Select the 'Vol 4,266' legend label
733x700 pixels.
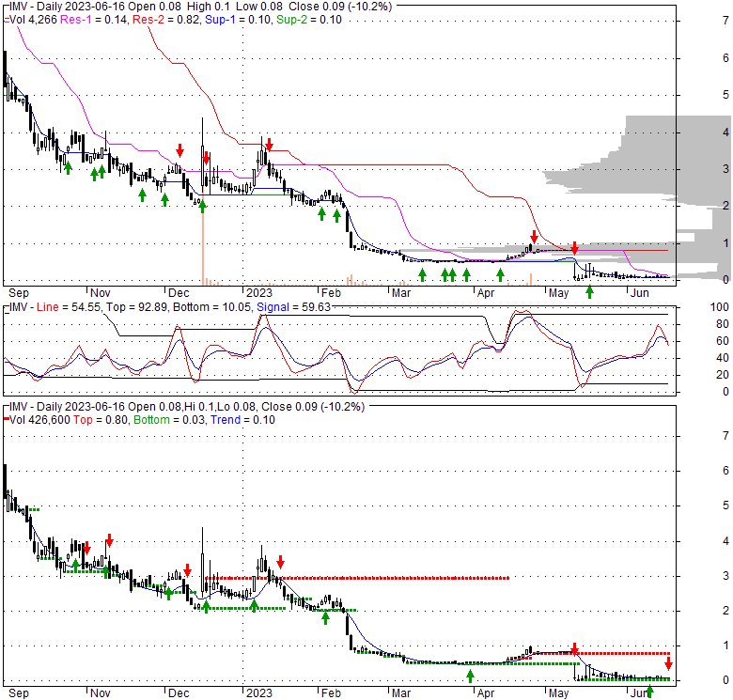click(33, 20)
